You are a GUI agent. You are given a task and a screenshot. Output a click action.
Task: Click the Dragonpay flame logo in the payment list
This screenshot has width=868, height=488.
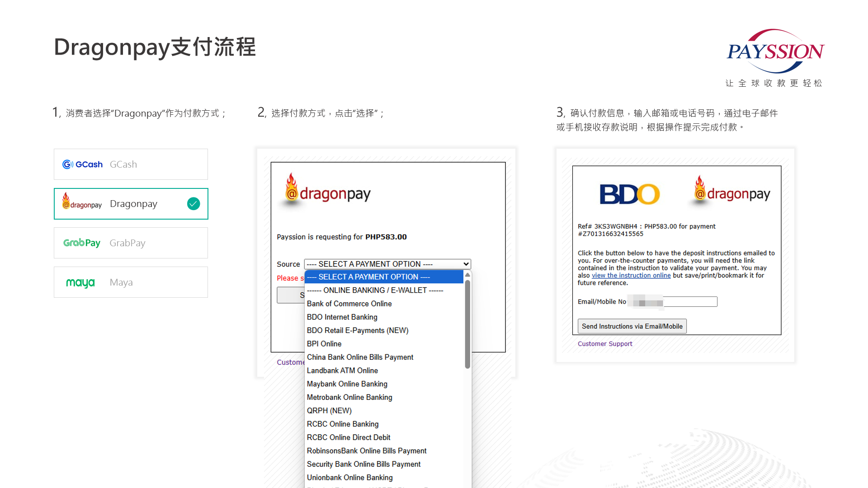pyautogui.click(x=82, y=201)
